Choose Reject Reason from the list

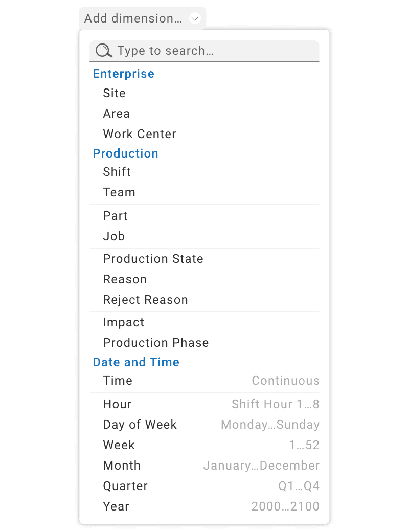tap(145, 300)
